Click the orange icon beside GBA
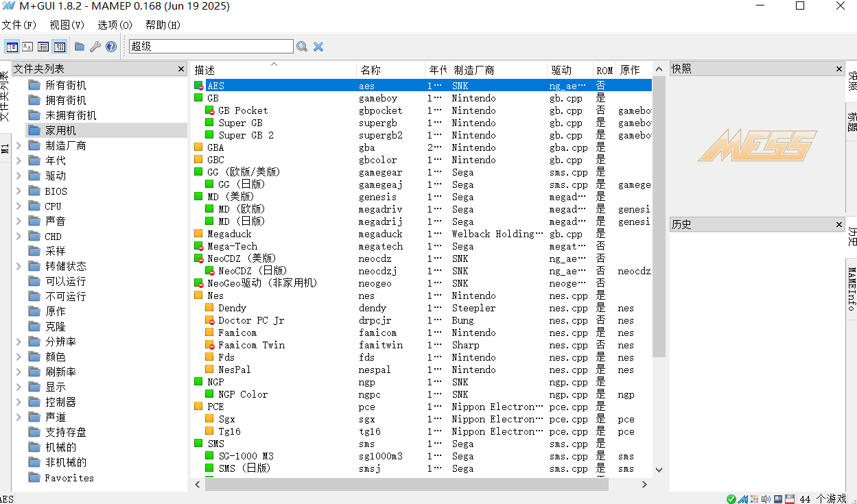Viewport: 857px width, 504px height. point(198,147)
